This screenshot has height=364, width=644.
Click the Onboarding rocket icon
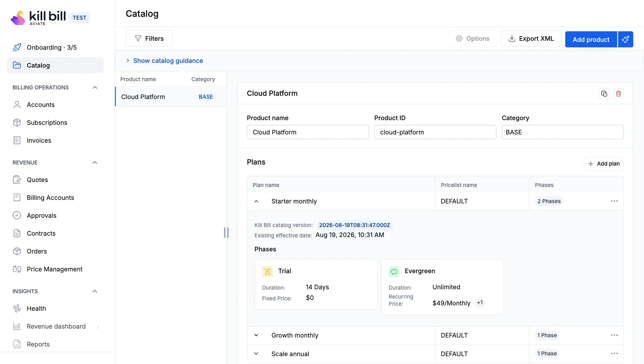(17, 48)
